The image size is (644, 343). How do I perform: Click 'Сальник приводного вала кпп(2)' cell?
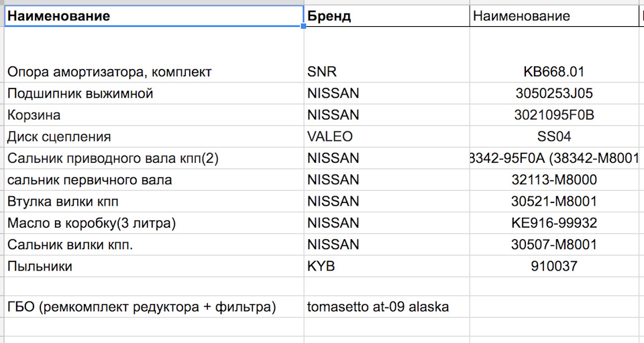tap(154, 158)
